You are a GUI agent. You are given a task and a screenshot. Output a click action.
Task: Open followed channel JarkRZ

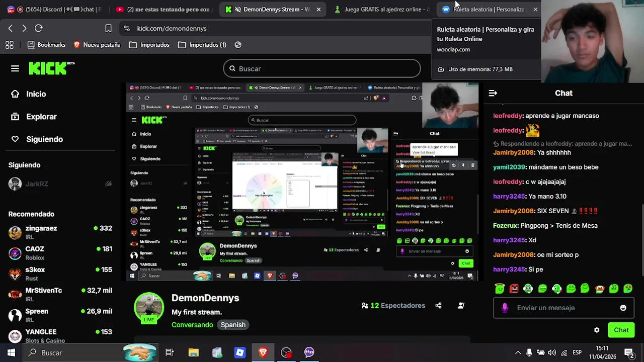point(60,184)
